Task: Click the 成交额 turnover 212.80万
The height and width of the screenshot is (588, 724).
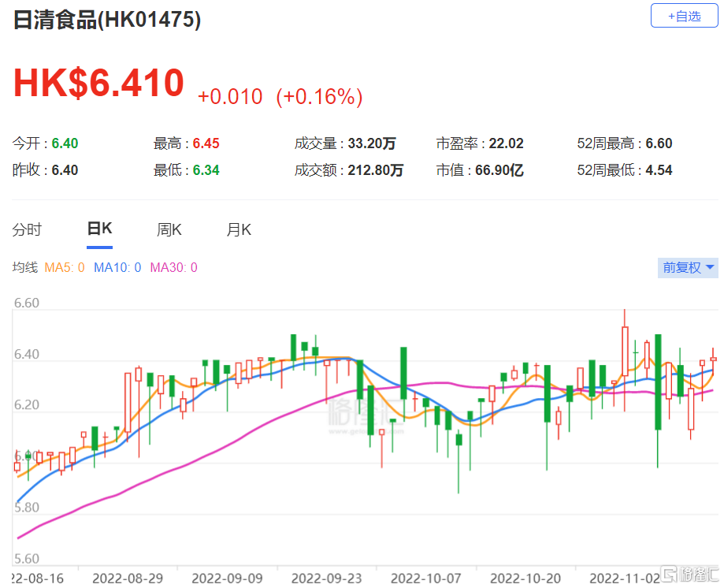Action: [x=375, y=170]
